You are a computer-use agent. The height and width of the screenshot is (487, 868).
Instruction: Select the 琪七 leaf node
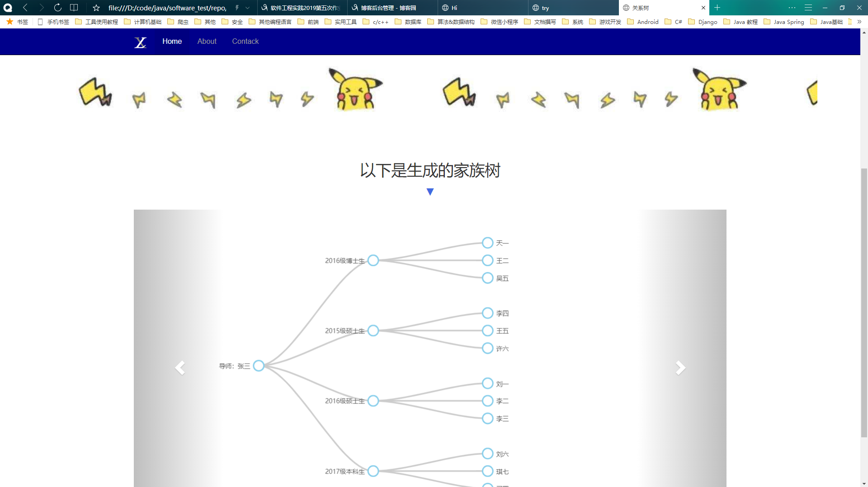[487, 471]
